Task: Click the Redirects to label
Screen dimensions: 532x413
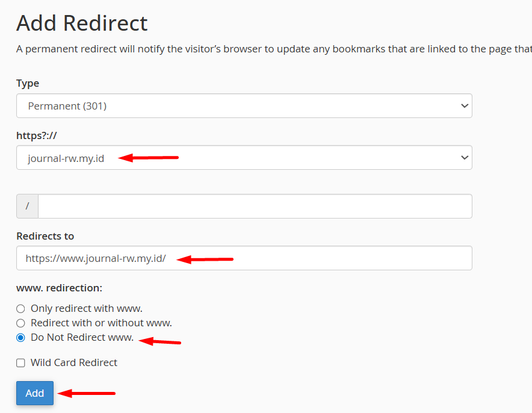Action: click(x=45, y=236)
